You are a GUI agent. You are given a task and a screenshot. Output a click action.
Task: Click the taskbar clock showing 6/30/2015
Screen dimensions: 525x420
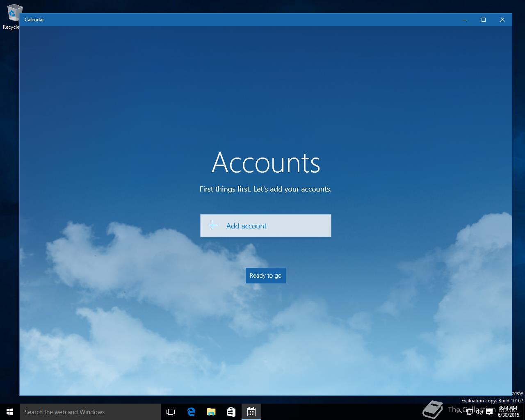click(x=509, y=412)
